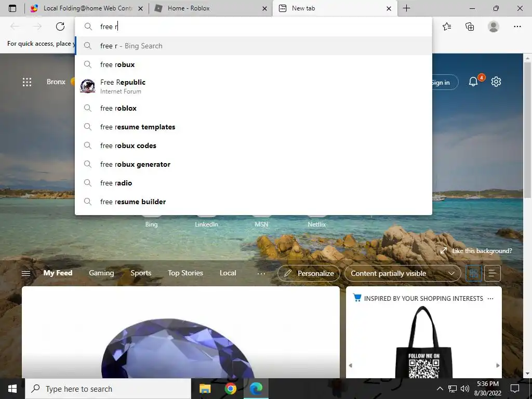Open the network tray icon
The height and width of the screenshot is (399, 532).
coord(453,389)
